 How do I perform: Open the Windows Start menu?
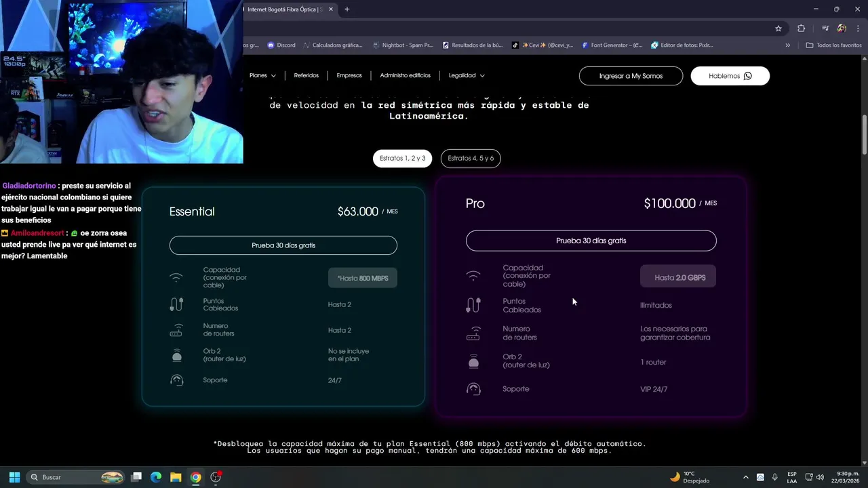pyautogui.click(x=14, y=477)
